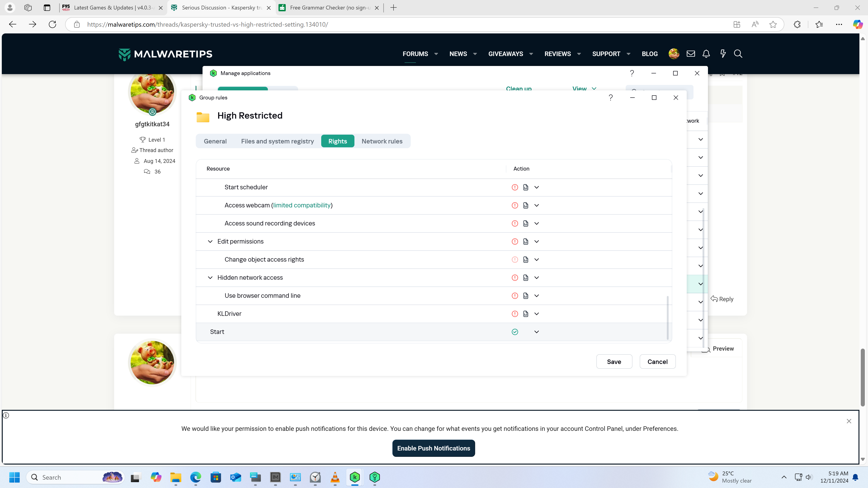Click the allow checkmark icon for Start
This screenshot has height=488, width=868.
(x=514, y=332)
